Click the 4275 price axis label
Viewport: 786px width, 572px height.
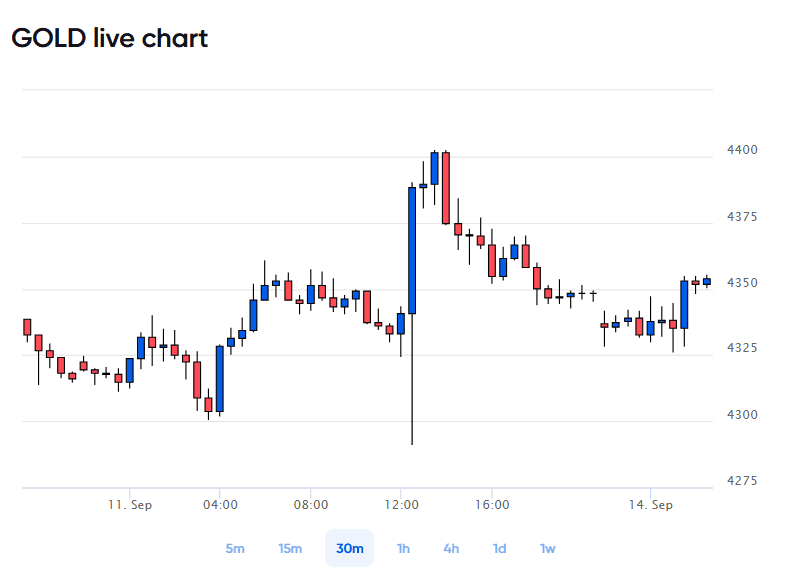(x=742, y=480)
